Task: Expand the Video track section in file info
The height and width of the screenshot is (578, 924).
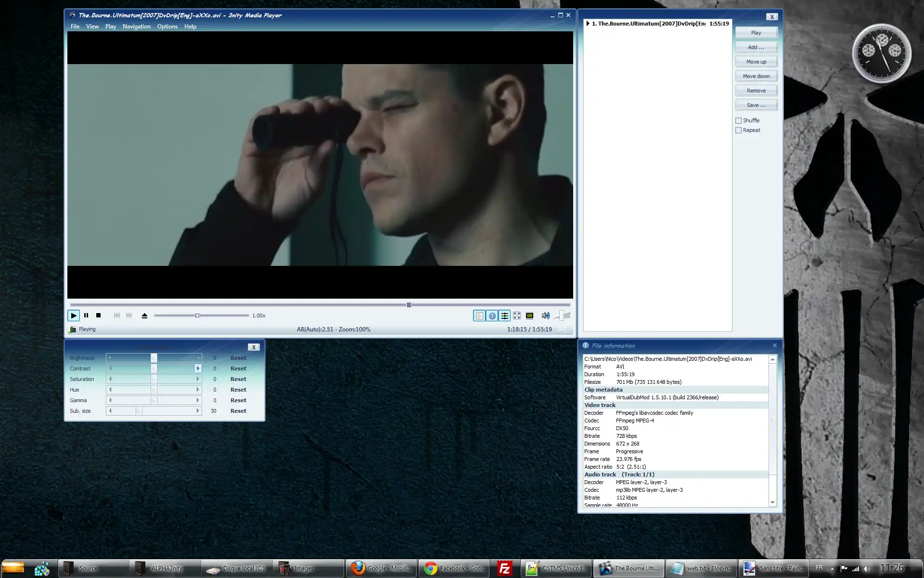Action: [599, 405]
